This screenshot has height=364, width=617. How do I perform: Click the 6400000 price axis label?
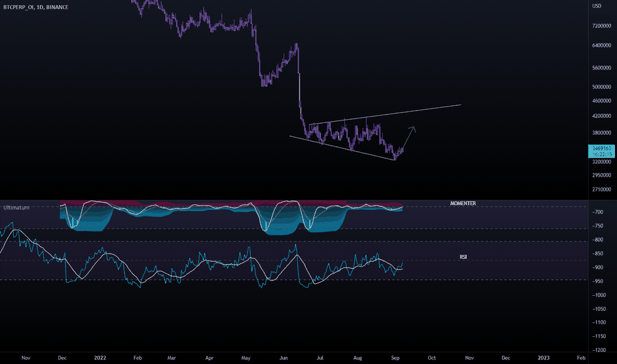602,45
